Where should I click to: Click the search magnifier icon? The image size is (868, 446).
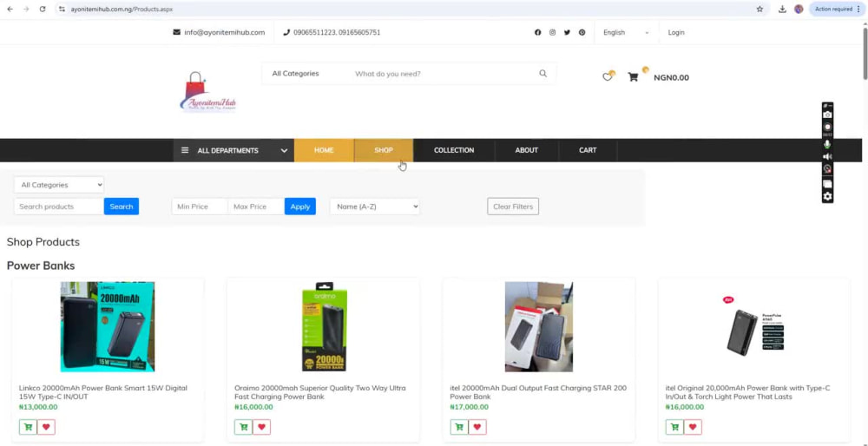click(x=543, y=74)
